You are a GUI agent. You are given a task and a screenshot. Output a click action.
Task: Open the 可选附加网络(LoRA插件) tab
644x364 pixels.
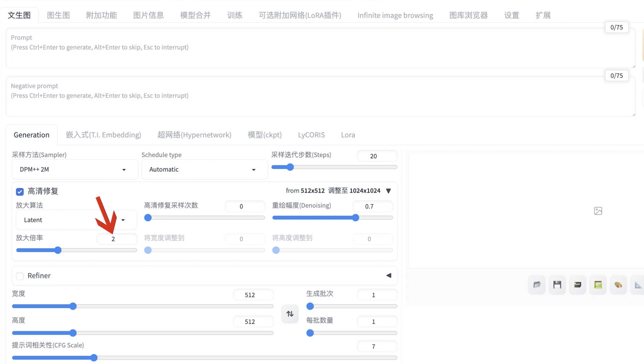click(x=300, y=15)
